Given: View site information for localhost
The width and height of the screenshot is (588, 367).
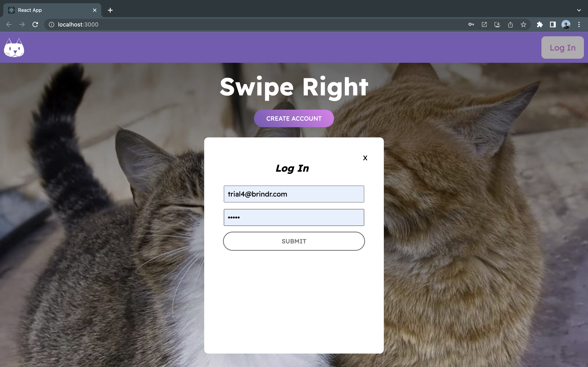Looking at the screenshot, I should [51, 24].
